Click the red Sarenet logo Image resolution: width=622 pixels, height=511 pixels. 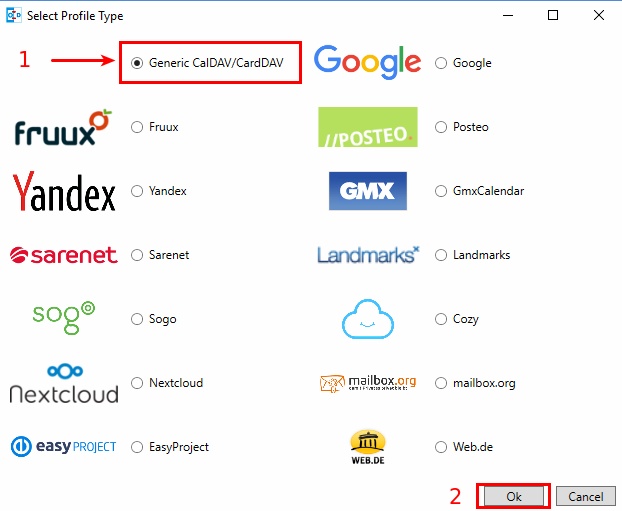pos(63,255)
